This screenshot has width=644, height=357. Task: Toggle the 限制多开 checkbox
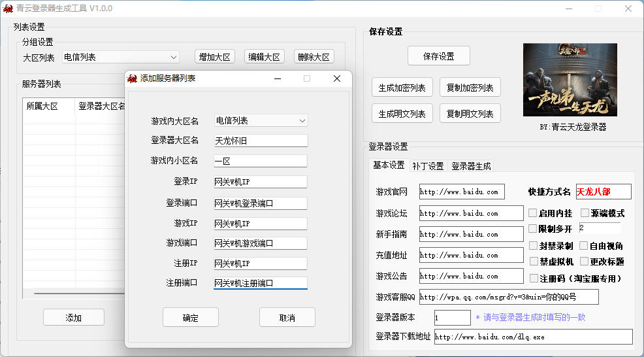click(533, 229)
